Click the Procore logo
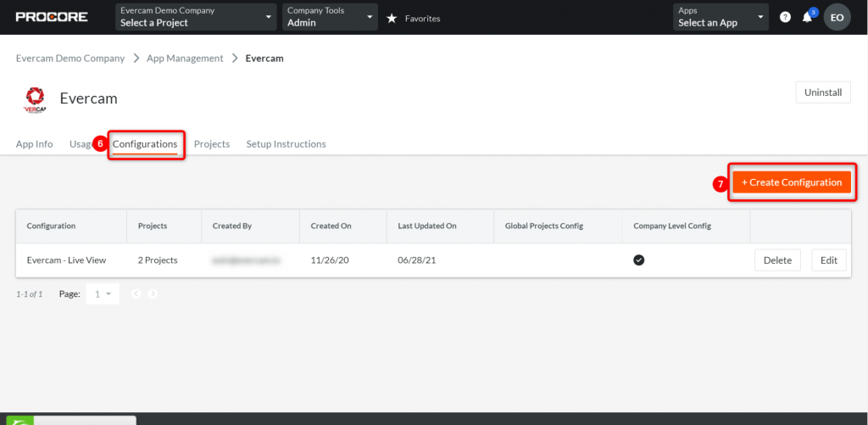868x425 pixels. (x=52, y=17)
